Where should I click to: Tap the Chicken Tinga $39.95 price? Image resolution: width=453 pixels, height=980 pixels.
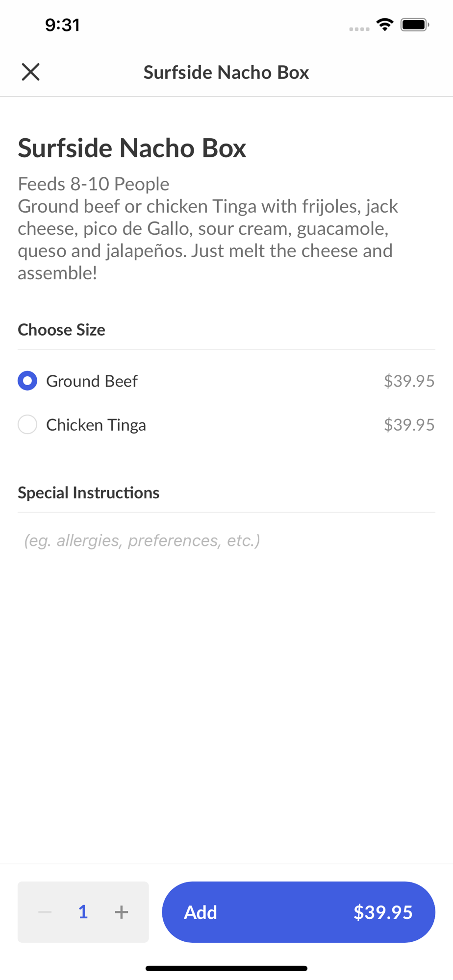pyautogui.click(x=409, y=425)
